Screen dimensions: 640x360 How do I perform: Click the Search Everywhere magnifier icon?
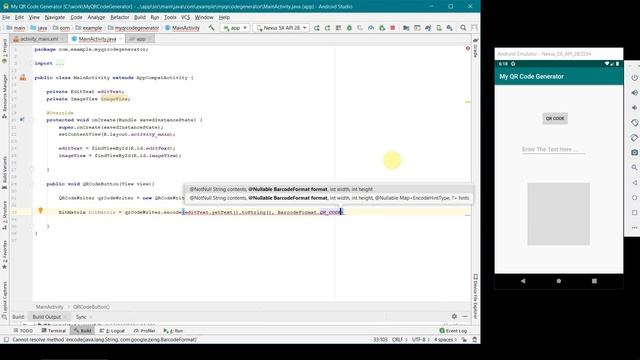463,28
